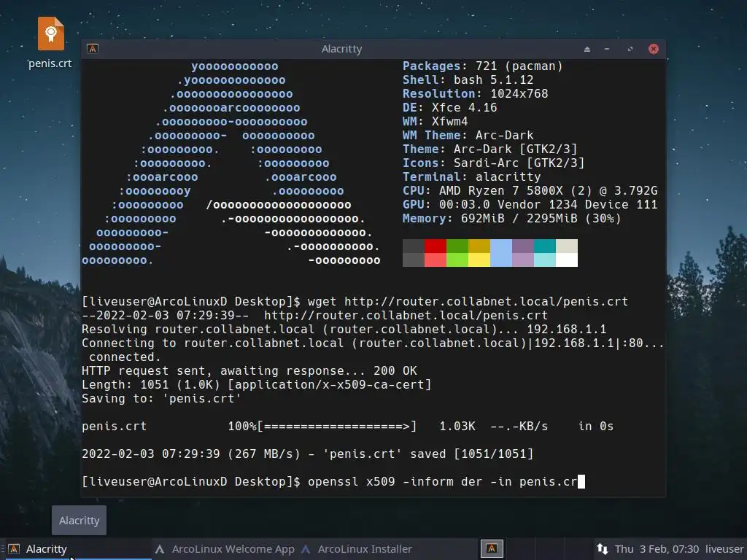Click the 'Length: 1051 (1.0K)' line
The height and width of the screenshot is (560, 747).
click(x=256, y=385)
